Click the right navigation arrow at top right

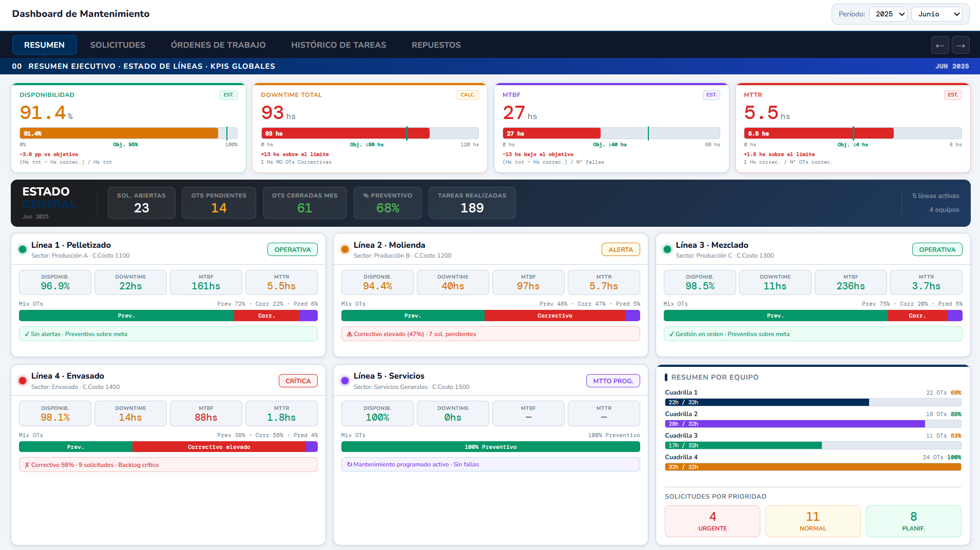(961, 45)
